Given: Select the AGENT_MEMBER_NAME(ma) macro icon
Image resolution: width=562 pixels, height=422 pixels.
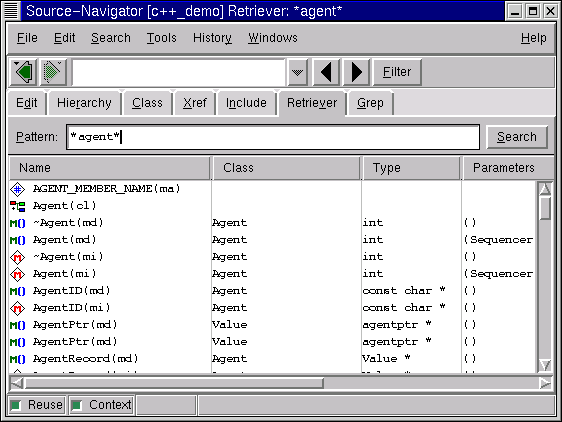Looking at the screenshot, I should [x=18, y=189].
